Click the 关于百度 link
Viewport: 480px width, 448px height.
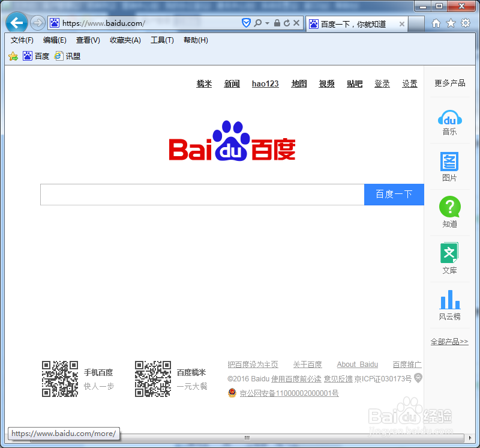pyautogui.click(x=308, y=365)
